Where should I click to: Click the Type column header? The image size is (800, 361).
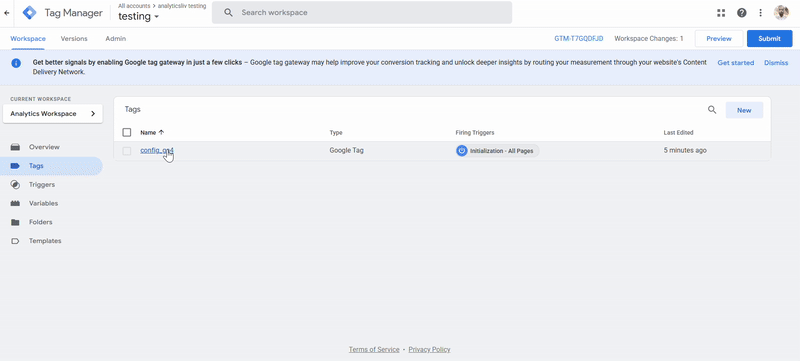click(x=336, y=133)
